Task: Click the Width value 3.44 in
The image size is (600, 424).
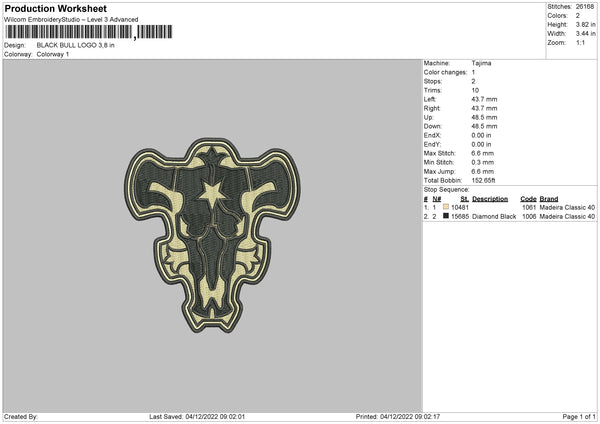Action: click(x=585, y=34)
